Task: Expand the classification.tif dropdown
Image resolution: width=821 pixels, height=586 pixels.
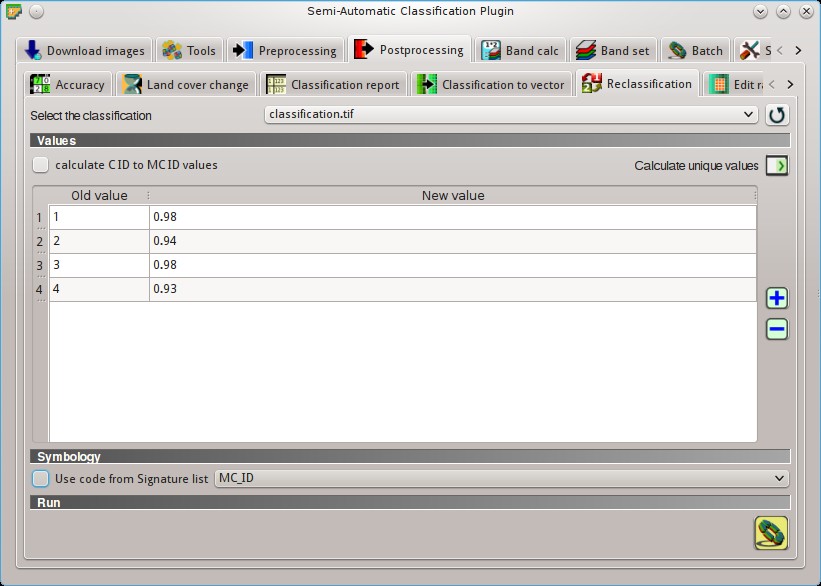Action: pos(511,114)
